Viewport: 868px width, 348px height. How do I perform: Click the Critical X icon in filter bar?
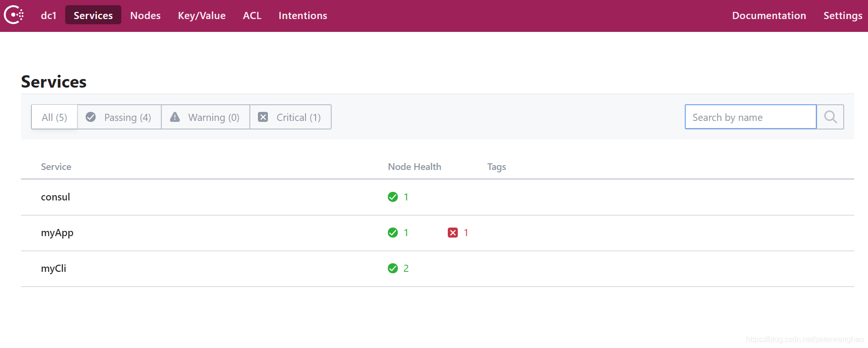click(263, 117)
